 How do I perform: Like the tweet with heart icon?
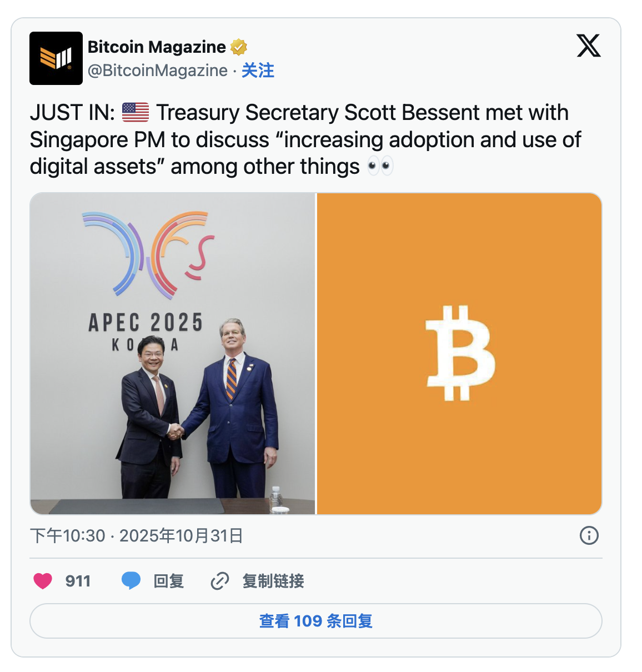[x=43, y=581]
